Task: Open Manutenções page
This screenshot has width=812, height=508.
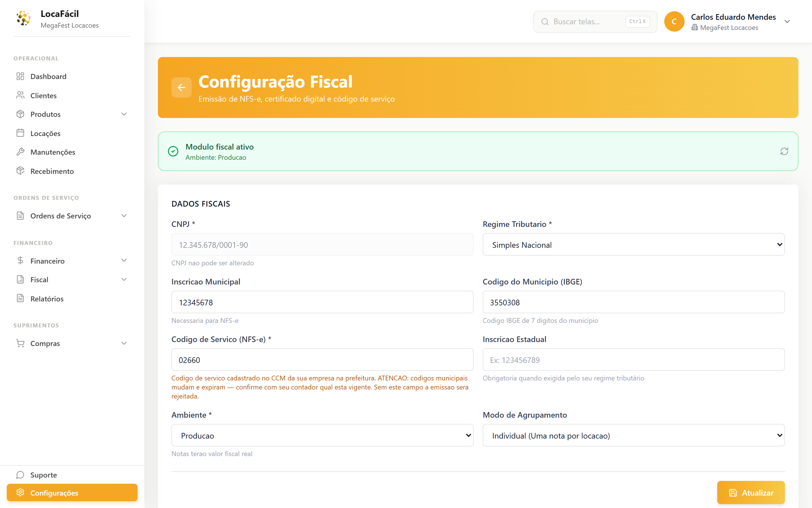Action: [72, 152]
